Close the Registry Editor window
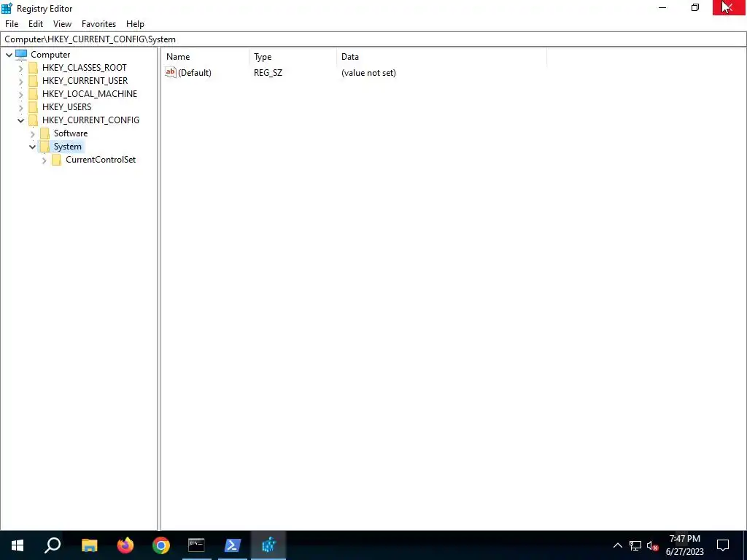 pyautogui.click(x=729, y=7)
